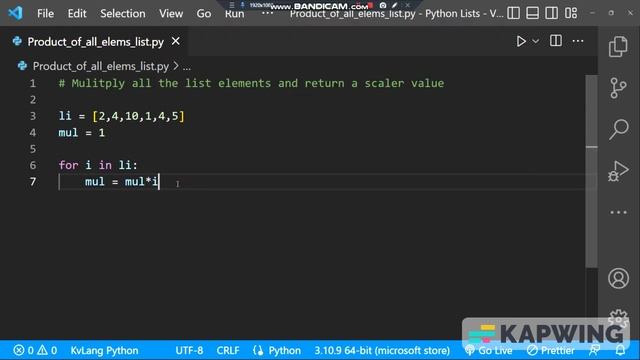Expand the breadcrumb ellipsis symbol
Screen dimensions: 640x360
[187, 67]
